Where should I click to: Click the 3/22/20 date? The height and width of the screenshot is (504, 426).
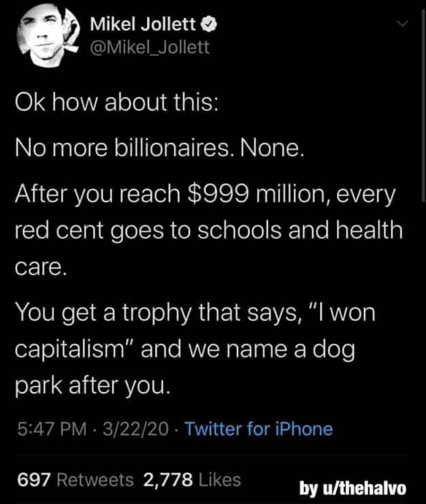click(x=136, y=429)
